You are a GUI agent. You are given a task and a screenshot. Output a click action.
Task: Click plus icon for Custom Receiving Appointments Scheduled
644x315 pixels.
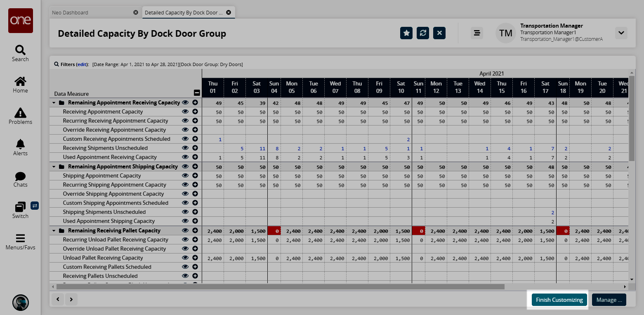click(195, 139)
